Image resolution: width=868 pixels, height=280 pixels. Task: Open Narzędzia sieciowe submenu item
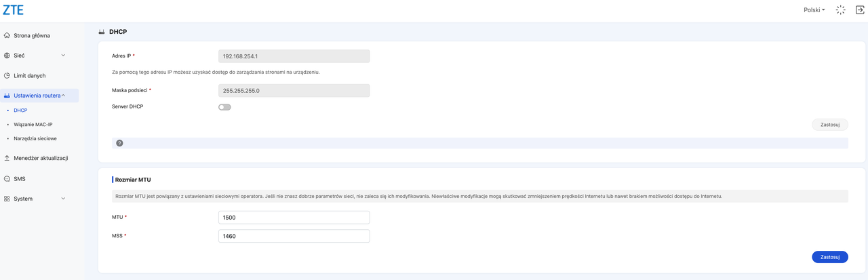[35, 138]
